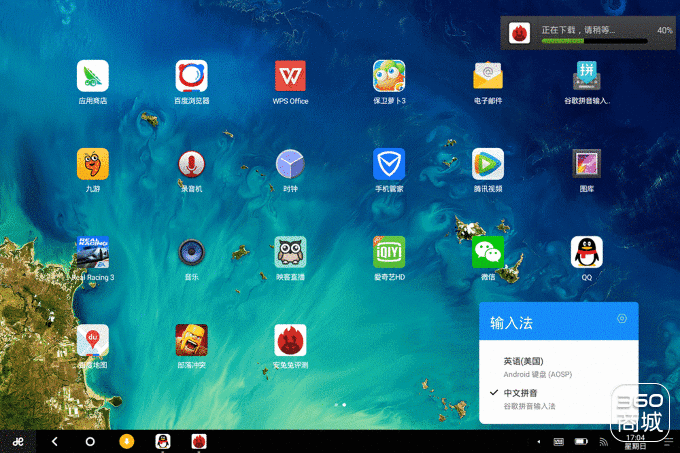Launch 映客直播 owl app
Image resolution: width=680 pixels, height=453 pixels.
(x=290, y=252)
